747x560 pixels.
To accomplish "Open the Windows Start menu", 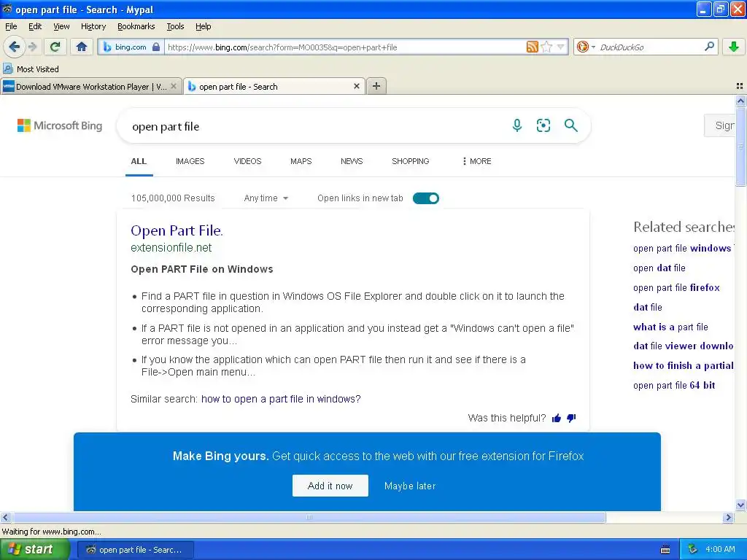I will (34, 550).
